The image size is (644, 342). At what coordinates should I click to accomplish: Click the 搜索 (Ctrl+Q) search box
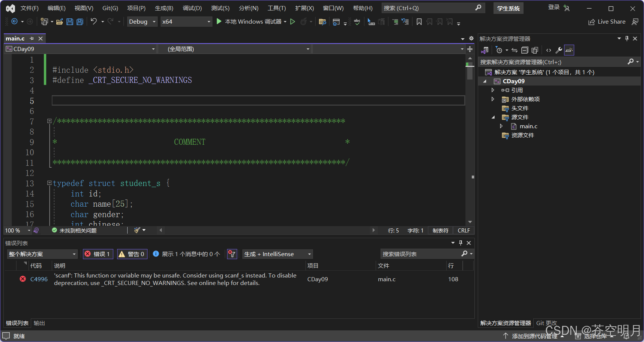(x=433, y=8)
